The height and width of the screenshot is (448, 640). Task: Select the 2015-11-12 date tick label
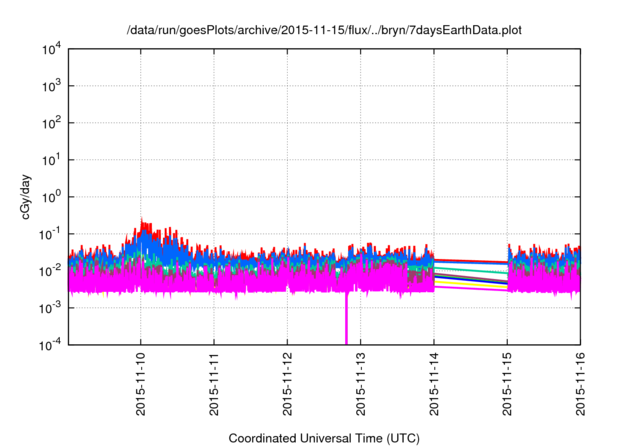coord(287,387)
